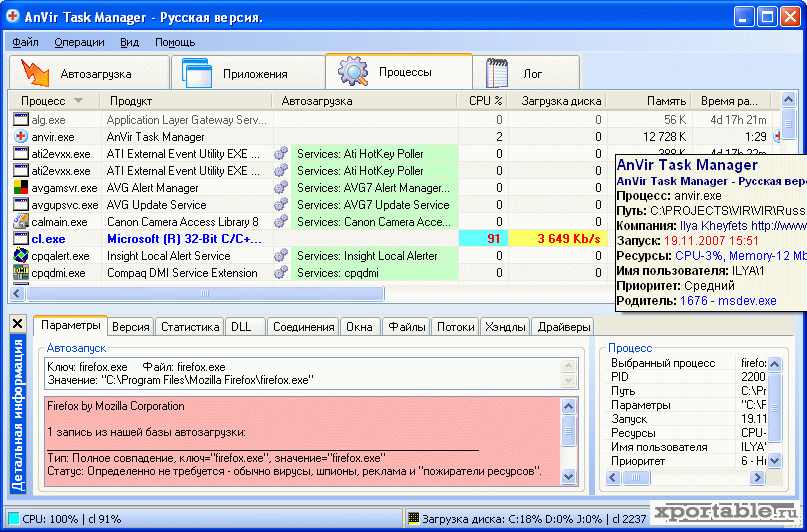This screenshot has width=807, height=532.
Task: Sort by the Время ра... column header
Action: coord(731,101)
